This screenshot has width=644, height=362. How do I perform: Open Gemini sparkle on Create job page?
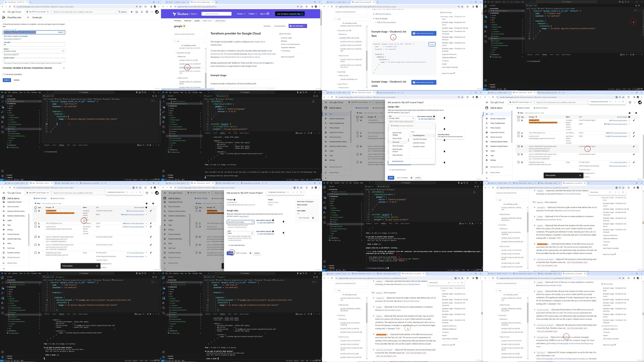click(x=132, y=12)
